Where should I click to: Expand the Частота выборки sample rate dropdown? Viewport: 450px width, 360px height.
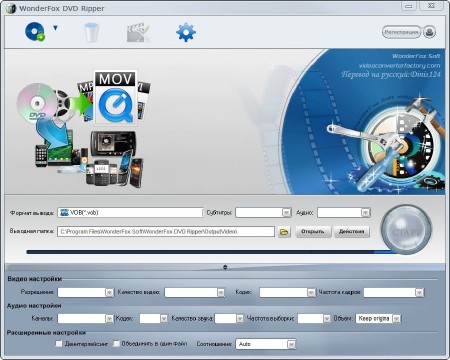click(x=314, y=319)
